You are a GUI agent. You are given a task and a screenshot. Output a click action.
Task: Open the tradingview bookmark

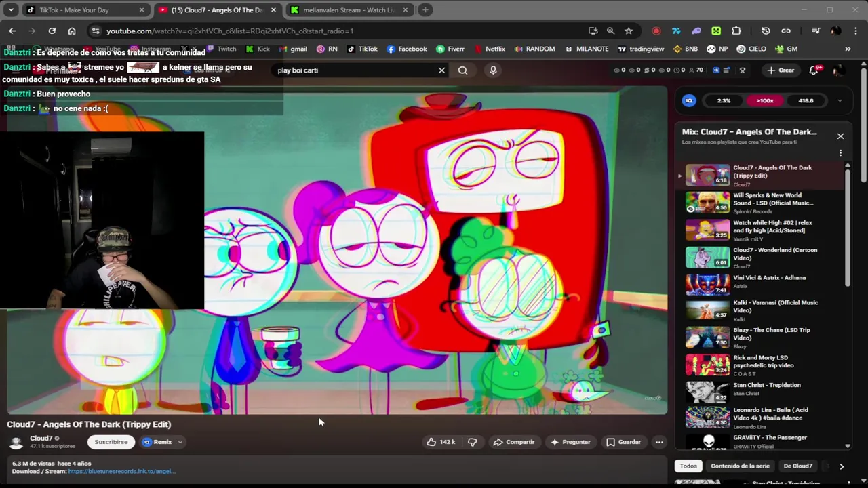[x=641, y=49]
